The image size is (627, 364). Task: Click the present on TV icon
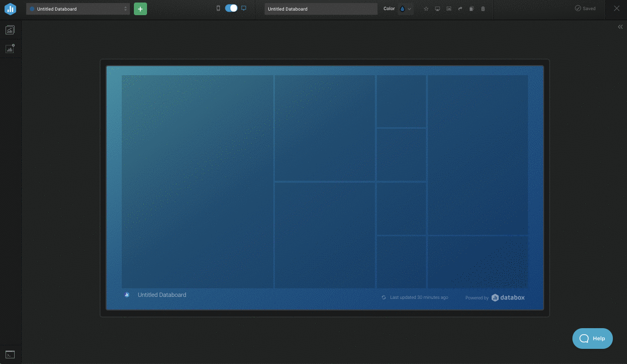coord(438,9)
